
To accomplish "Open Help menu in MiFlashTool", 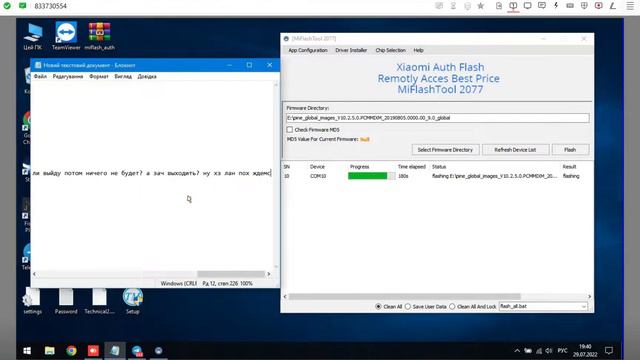I will 418,50.
